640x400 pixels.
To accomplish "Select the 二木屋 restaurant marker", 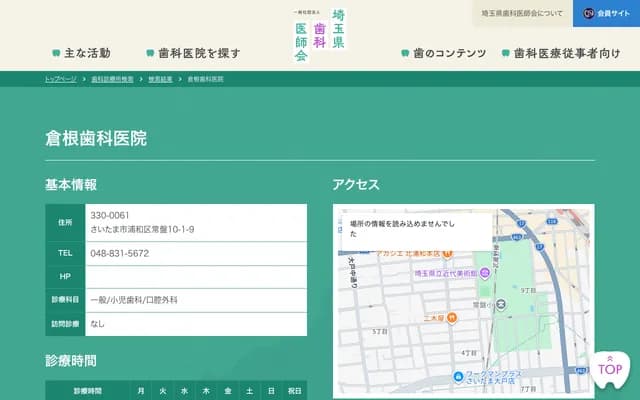I will click(x=451, y=318).
